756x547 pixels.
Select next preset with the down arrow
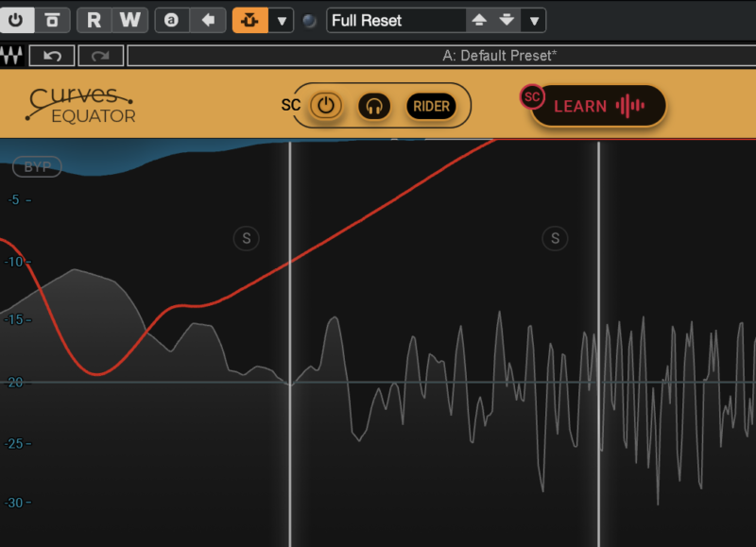[x=507, y=20]
